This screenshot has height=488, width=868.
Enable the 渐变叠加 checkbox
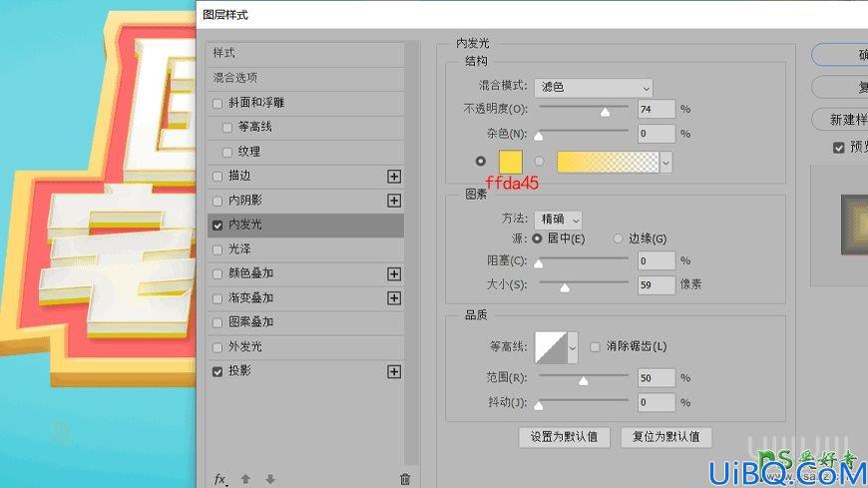(x=217, y=298)
